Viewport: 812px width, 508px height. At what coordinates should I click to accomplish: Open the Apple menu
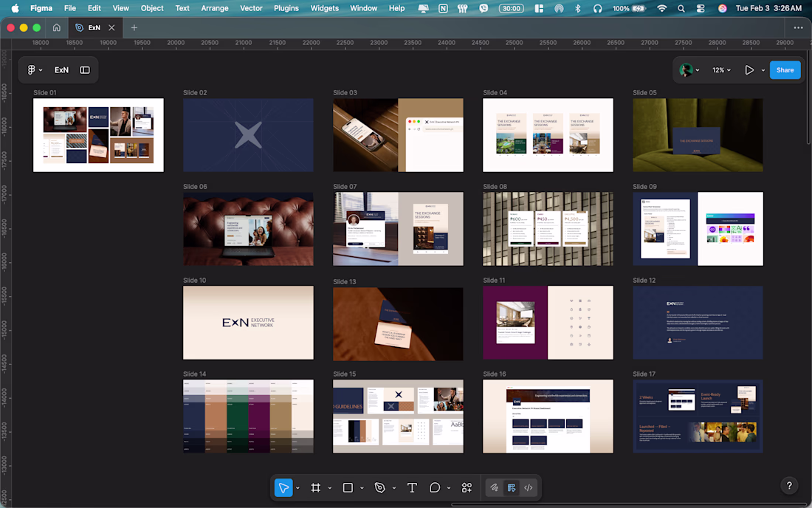pyautogui.click(x=15, y=8)
